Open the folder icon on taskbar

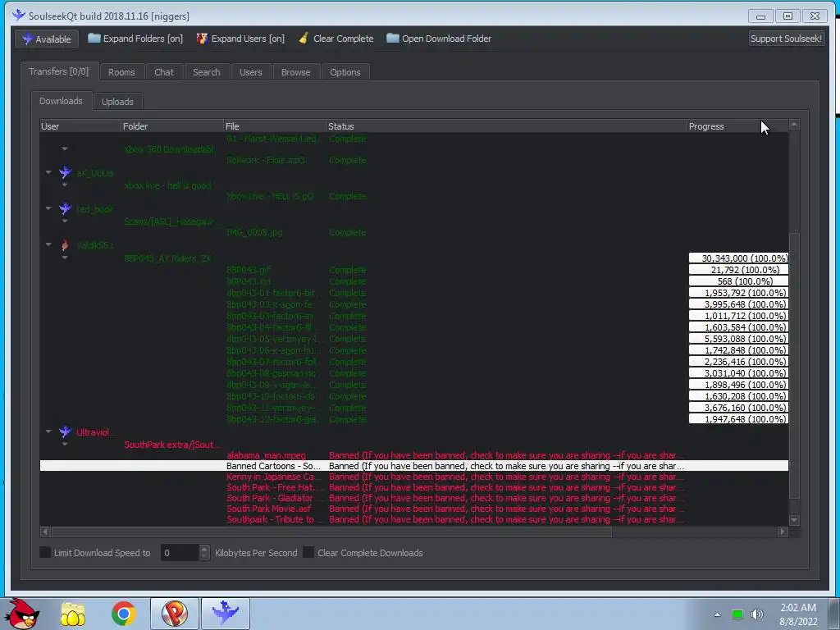[x=73, y=614]
